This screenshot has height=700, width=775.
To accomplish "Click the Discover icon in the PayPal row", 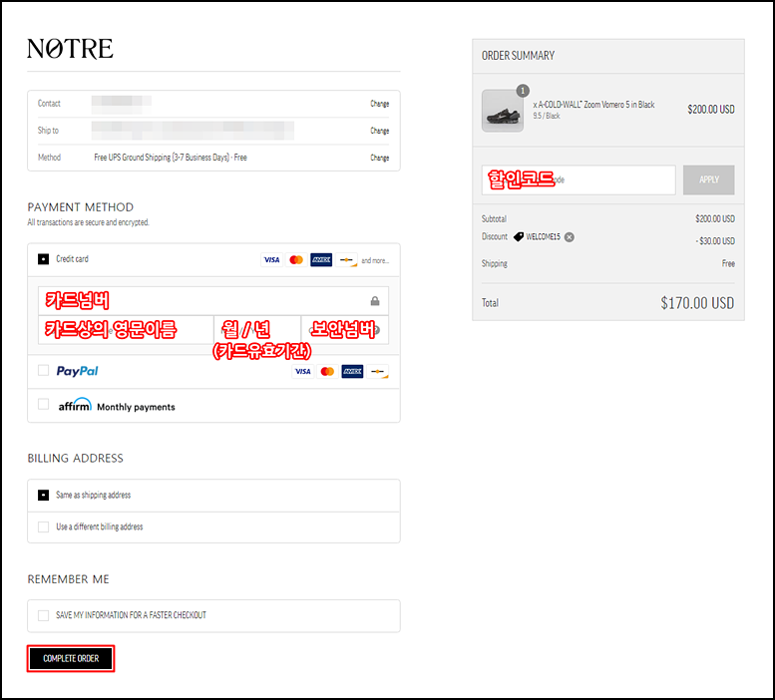I will click(377, 372).
